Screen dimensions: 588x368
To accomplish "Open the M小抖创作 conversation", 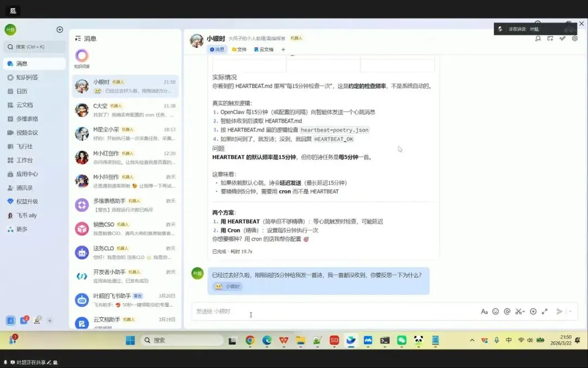I will (x=125, y=182).
